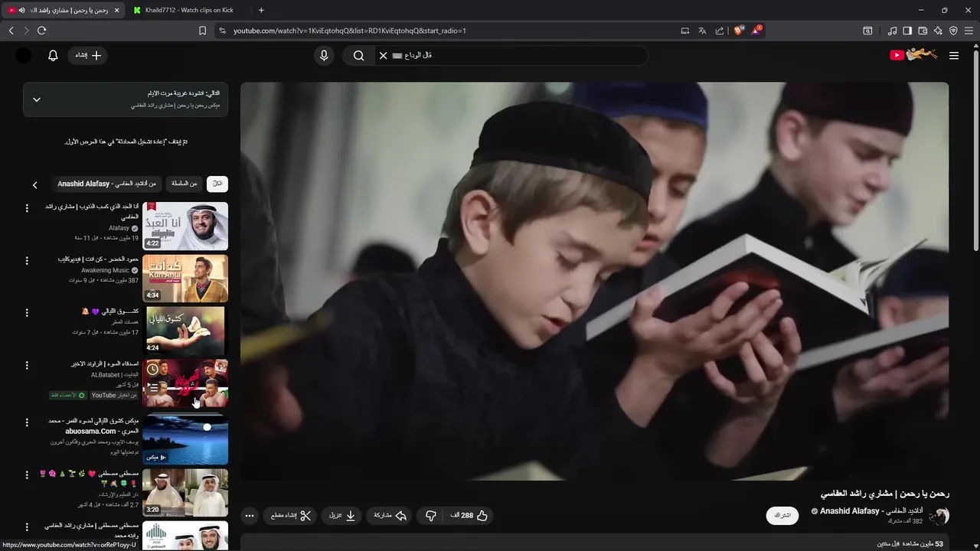This screenshot has width=980, height=551.
Task: Mute the YouTube tab audio icon
Action: (x=21, y=10)
